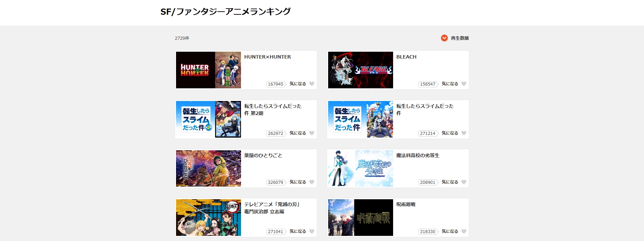Click heart icon for 転生したらスライムだった件 第2期
Viewport: 644px width, 241px height.
tap(312, 133)
